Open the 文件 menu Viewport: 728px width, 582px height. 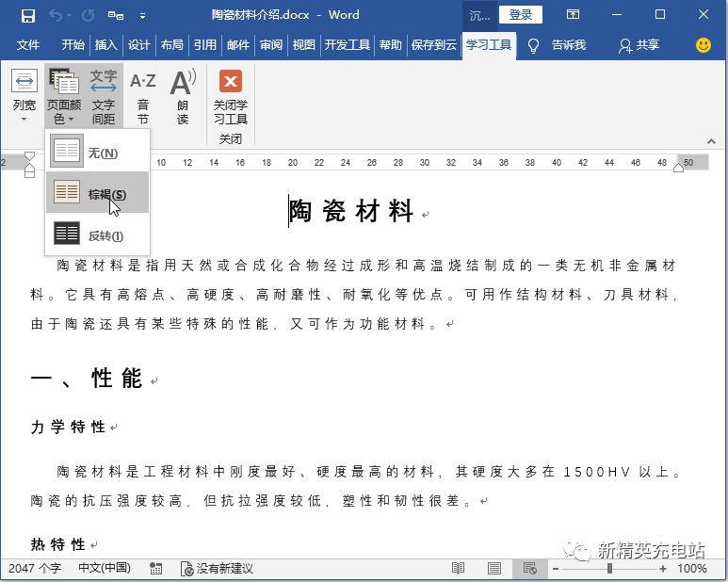tap(28, 45)
